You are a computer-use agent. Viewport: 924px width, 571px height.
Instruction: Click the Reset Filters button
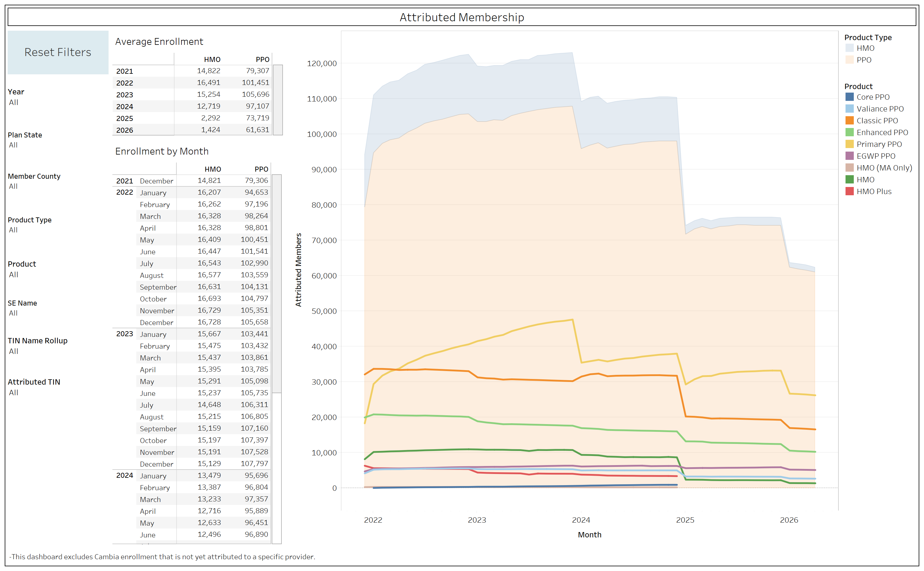(58, 52)
